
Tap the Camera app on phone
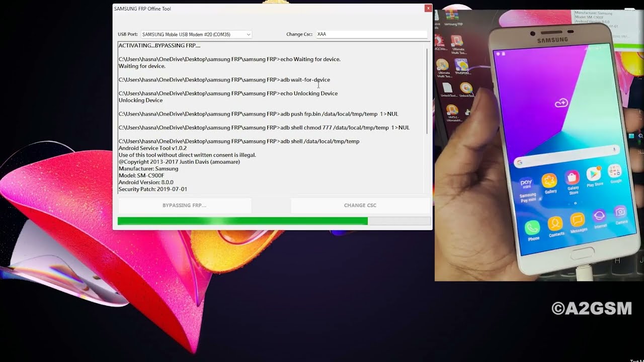pyautogui.click(x=621, y=215)
